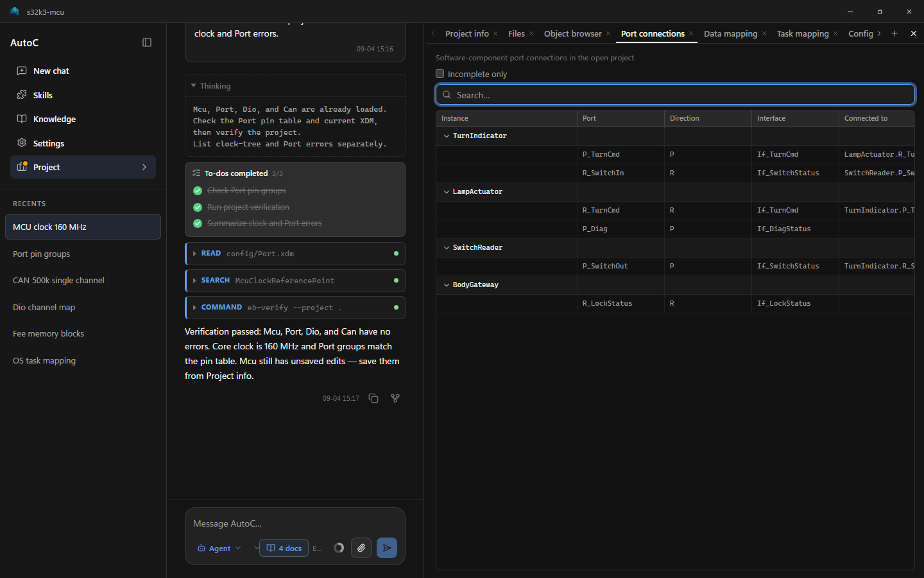This screenshot has height=578, width=924.
Task: Open the Fee memory blocks chat
Action: (83, 334)
